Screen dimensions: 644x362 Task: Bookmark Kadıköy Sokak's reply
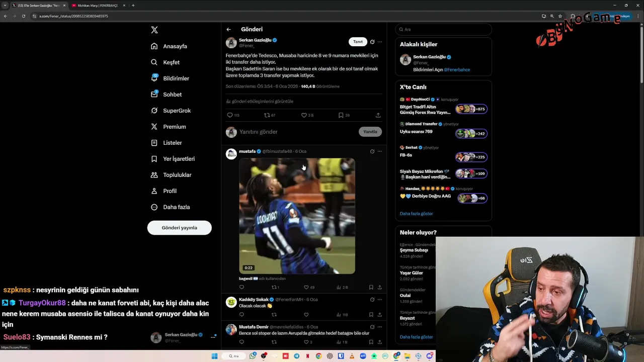tap(371, 315)
